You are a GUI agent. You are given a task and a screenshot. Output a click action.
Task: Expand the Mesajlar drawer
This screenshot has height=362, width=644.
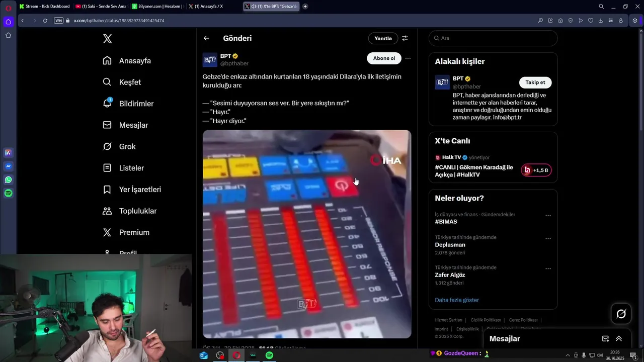[x=619, y=339]
